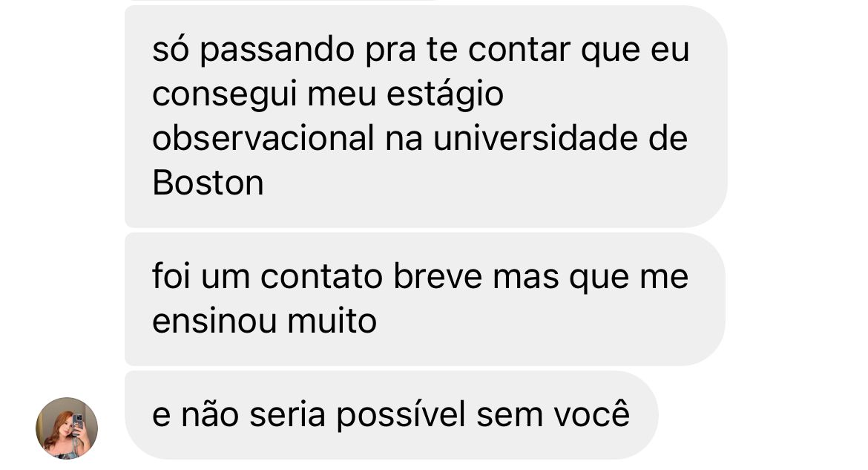This screenshot has width=868, height=470.
Task: Click the word 'estágio' in first bubble
Action: click(445, 95)
